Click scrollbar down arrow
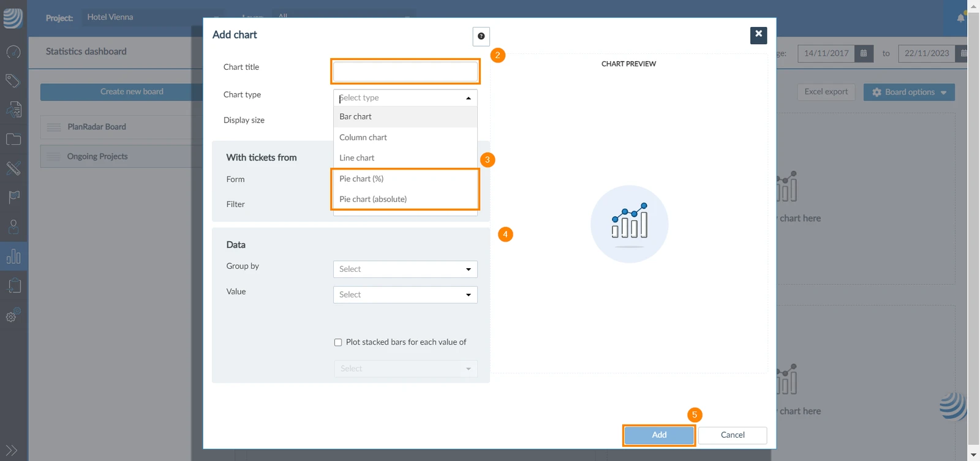This screenshot has width=980, height=461. pyautogui.click(x=973, y=455)
